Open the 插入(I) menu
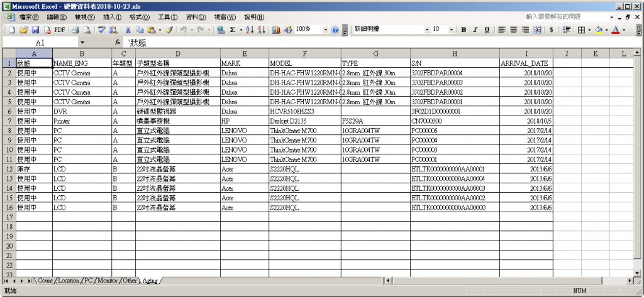Screen dimensions: 644x297 [x=112, y=17]
